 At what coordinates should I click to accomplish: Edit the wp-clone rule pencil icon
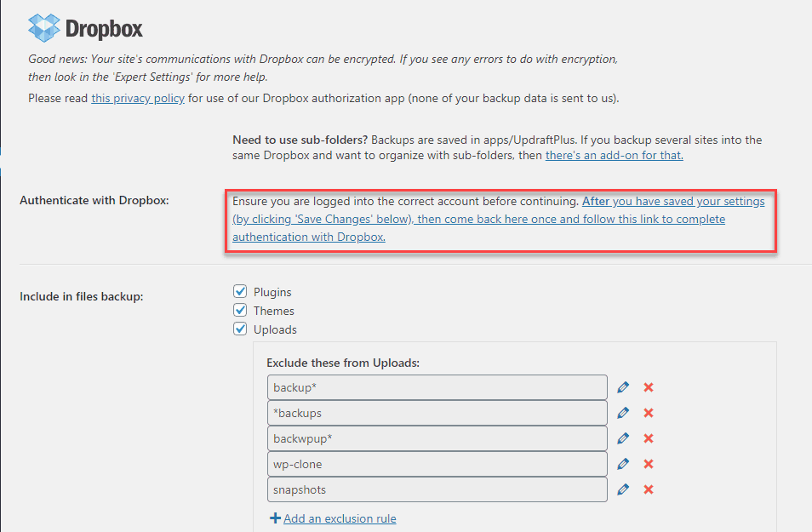[x=623, y=464]
